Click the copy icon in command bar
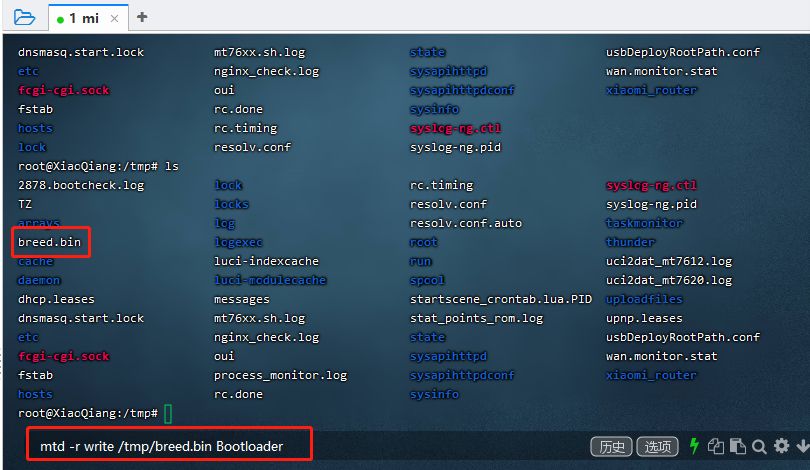This screenshot has width=810, height=470. point(715,446)
